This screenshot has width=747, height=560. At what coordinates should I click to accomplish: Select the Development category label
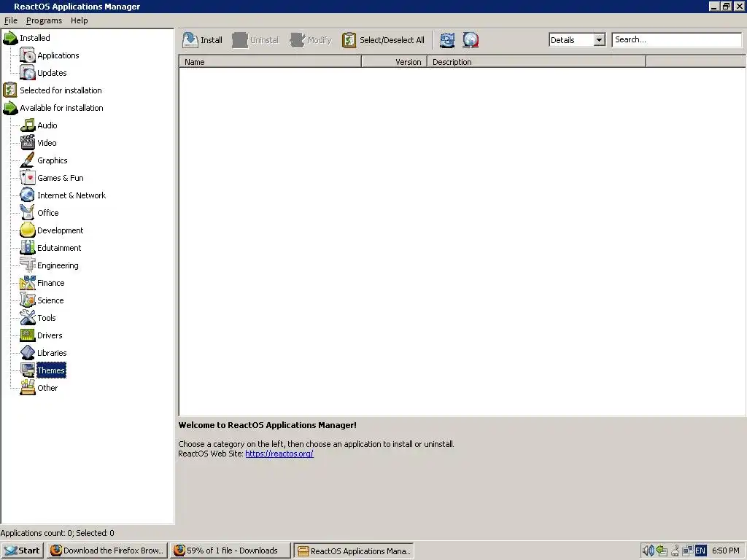point(60,230)
